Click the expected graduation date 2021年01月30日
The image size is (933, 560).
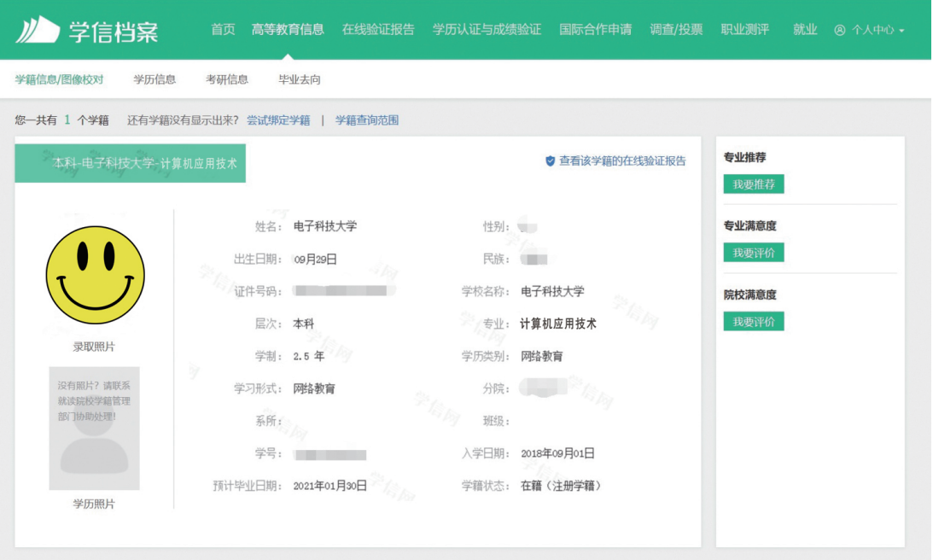(x=330, y=486)
